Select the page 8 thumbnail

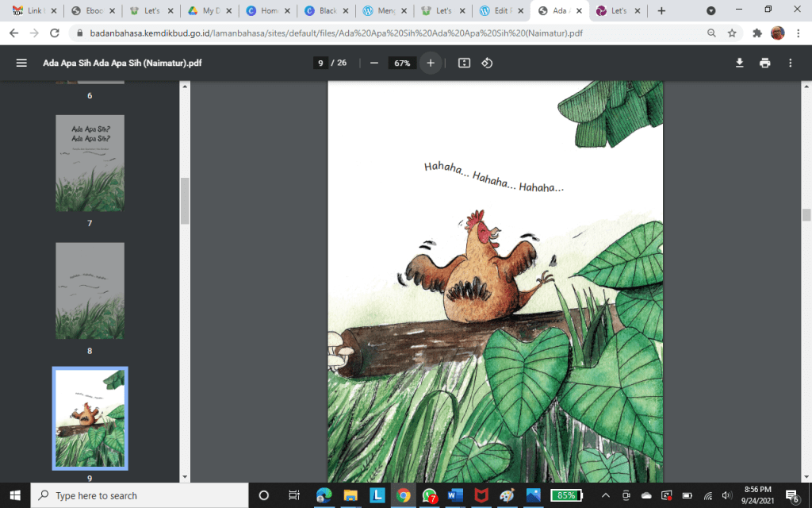tap(90, 291)
